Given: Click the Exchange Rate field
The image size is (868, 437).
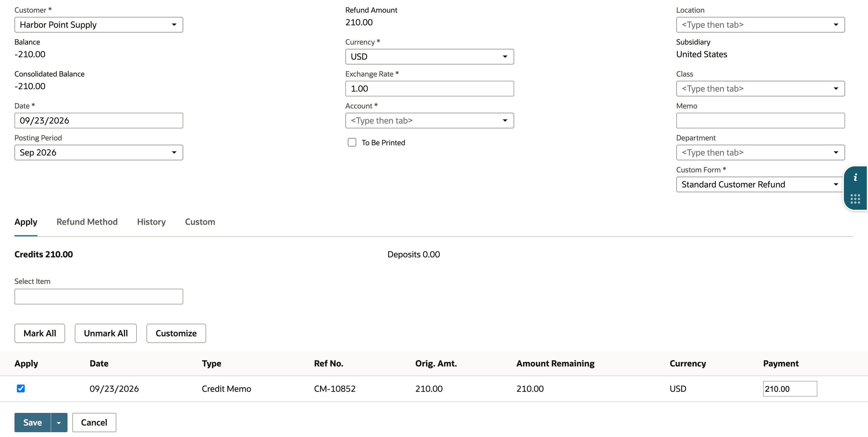Looking at the screenshot, I should [x=429, y=89].
